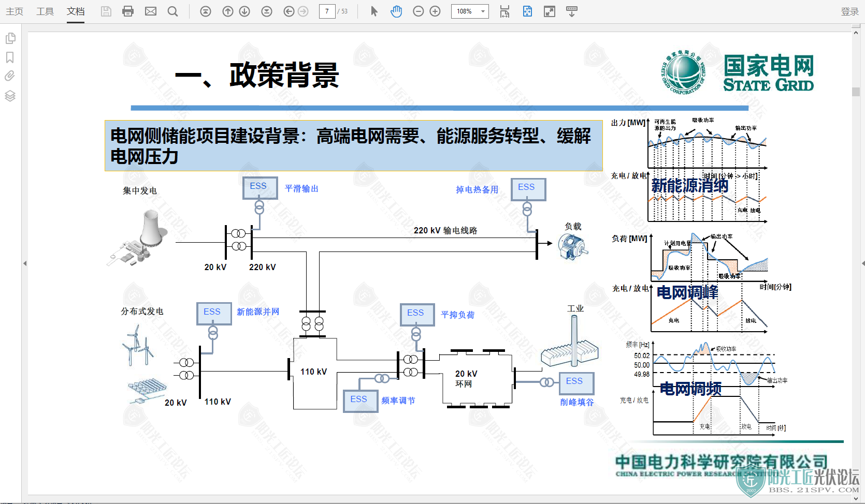Enter full screen mode icon
The height and width of the screenshot is (504, 865).
pos(550,11)
